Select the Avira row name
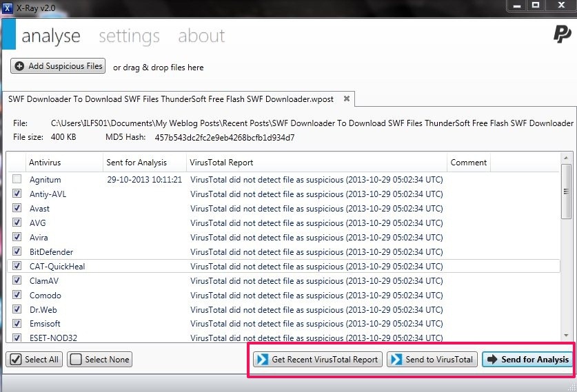Image resolution: width=577 pixels, height=392 pixels. [x=39, y=237]
